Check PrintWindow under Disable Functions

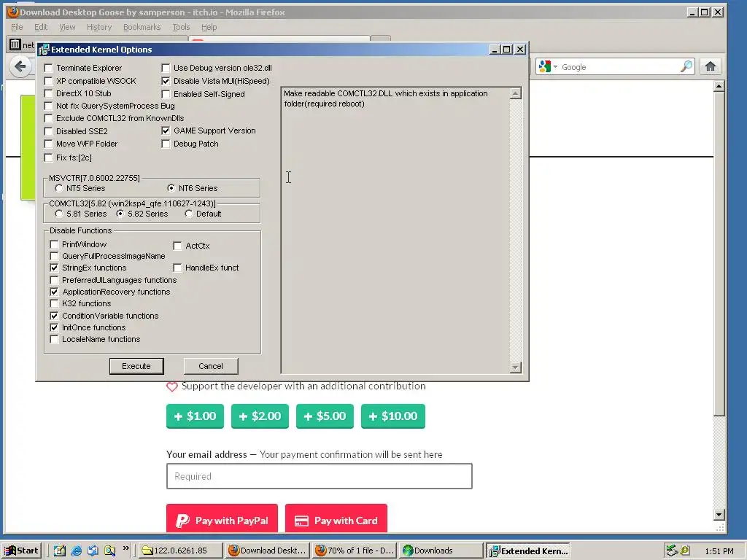tap(54, 244)
